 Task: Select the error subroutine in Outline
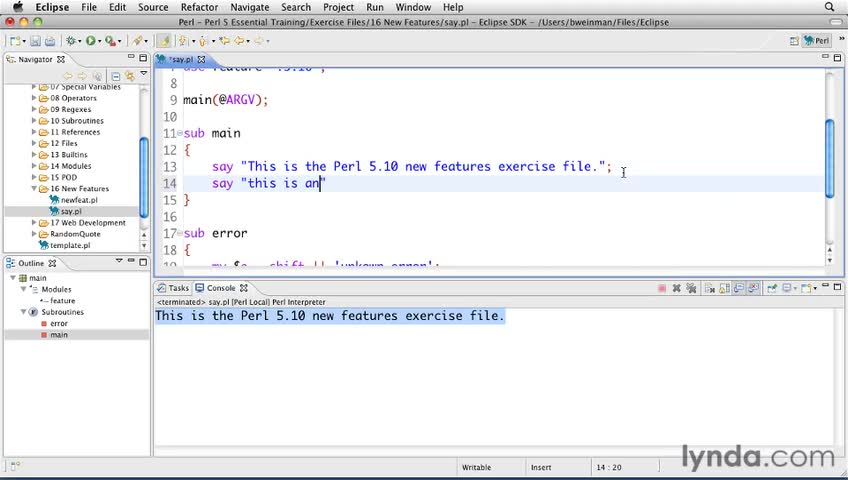pos(55,323)
